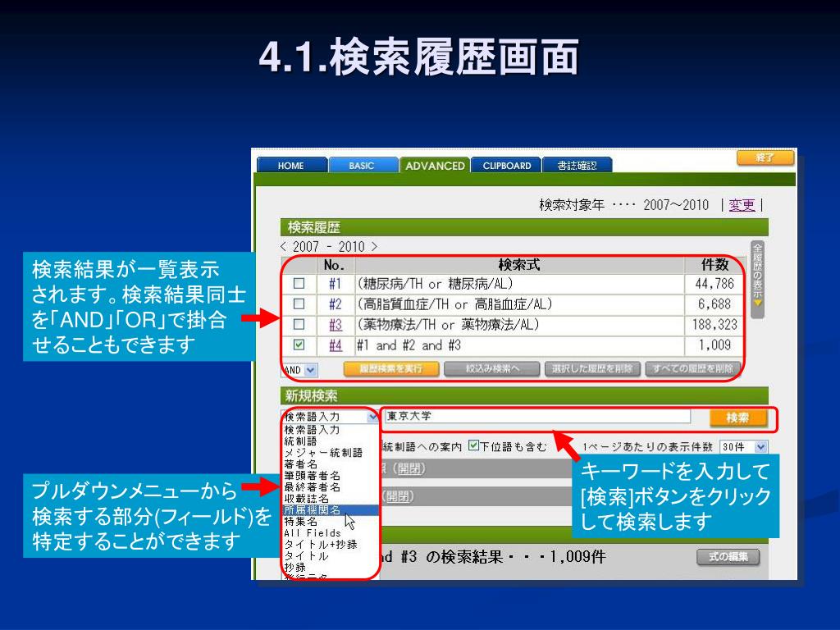The height and width of the screenshot is (630, 840).
Task: Toggle 下位語も含む checkbox
Action: [x=473, y=445]
